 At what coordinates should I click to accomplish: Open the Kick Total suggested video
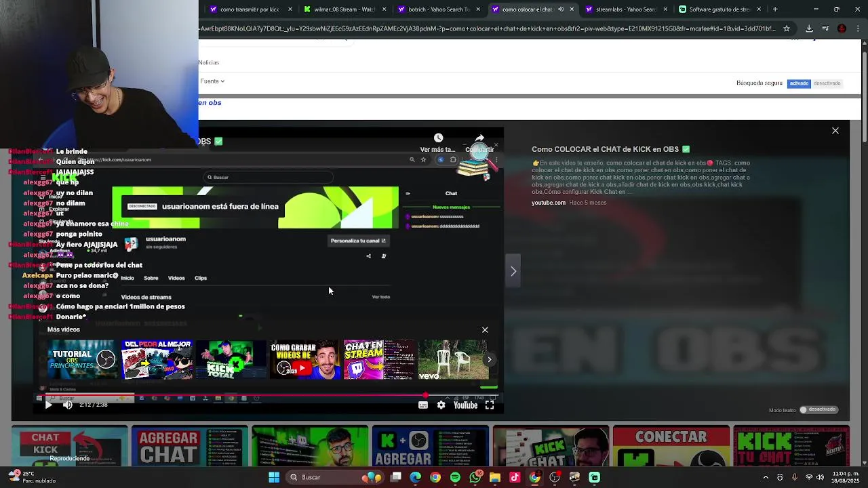tap(231, 360)
